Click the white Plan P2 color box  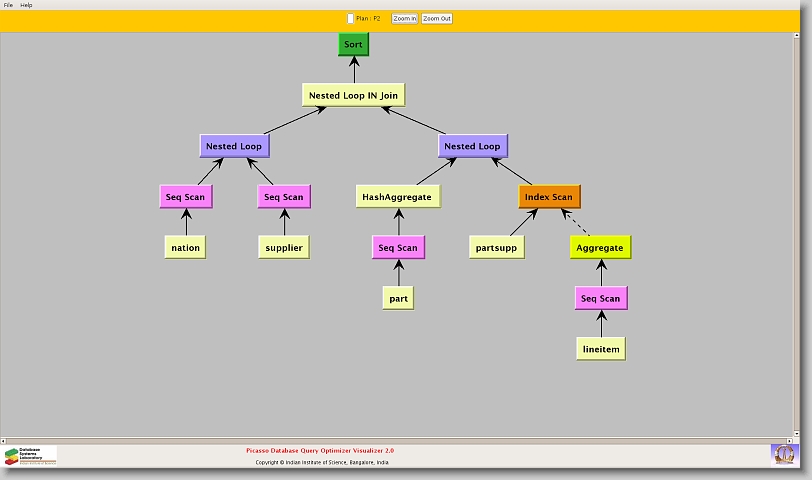click(x=350, y=18)
